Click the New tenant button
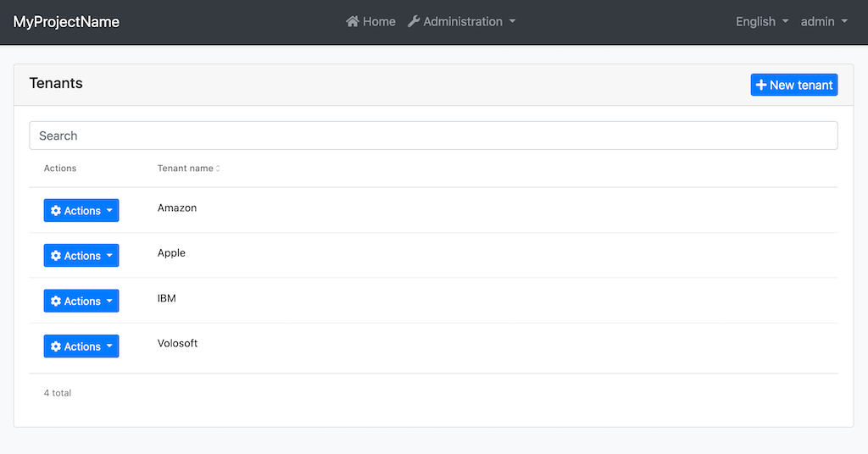868x454 pixels. point(794,85)
